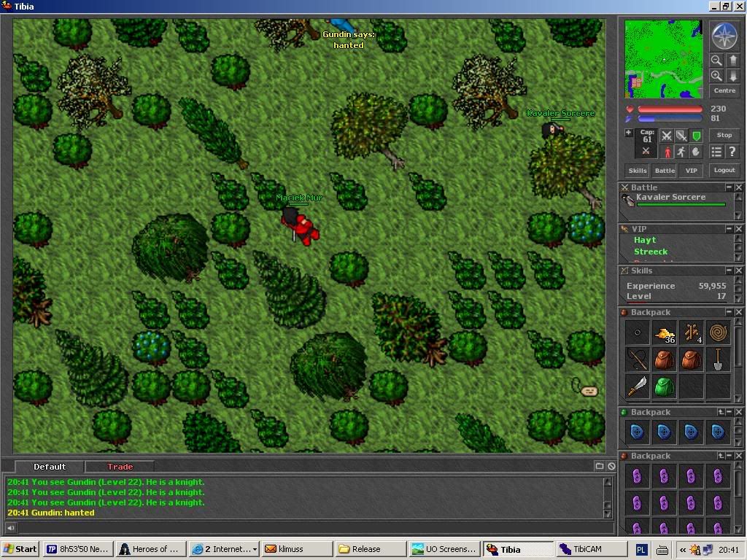The height and width of the screenshot is (560, 747).
Task: Select Streeck in the VIP list
Action: pos(651,252)
